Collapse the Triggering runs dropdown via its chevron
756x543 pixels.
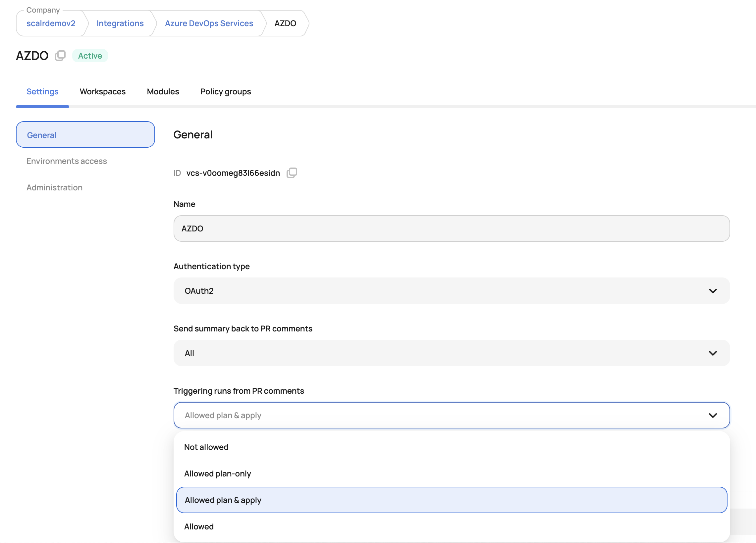[712, 416]
